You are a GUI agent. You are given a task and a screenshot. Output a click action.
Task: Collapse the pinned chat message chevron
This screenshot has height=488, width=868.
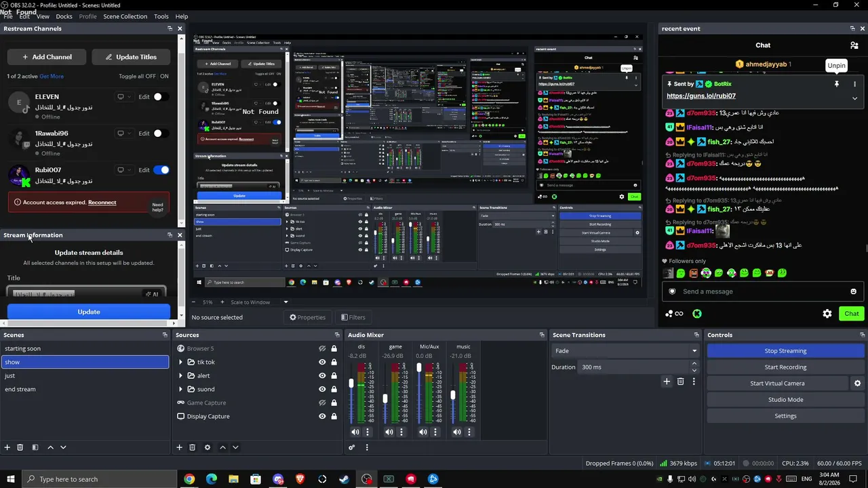[x=854, y=98]
